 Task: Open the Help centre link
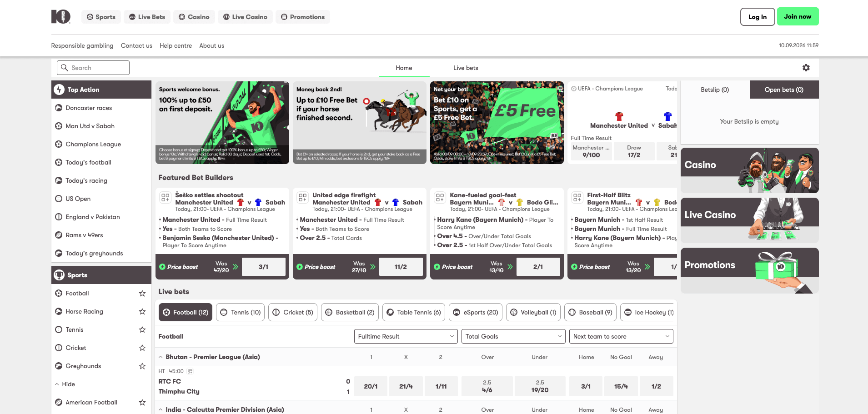[x=176, y=45]
